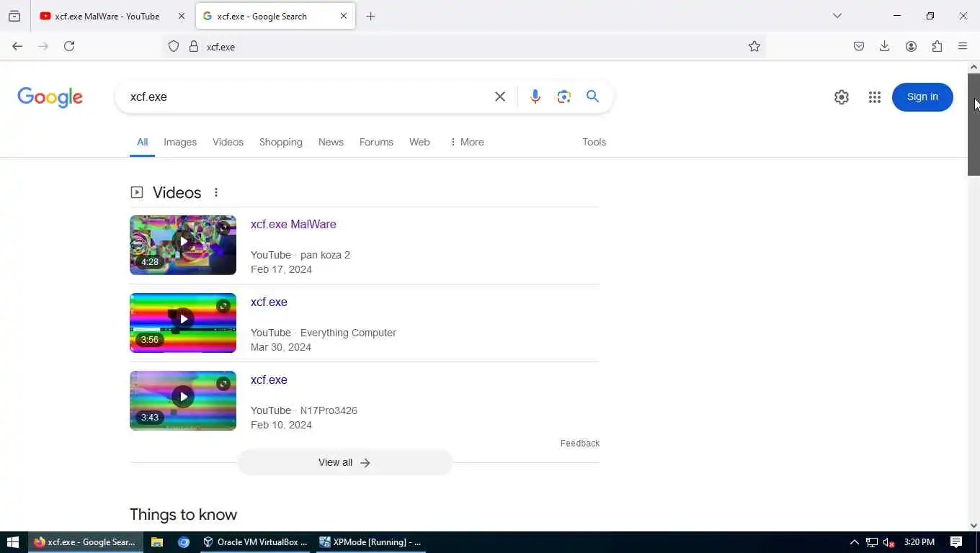Play the N17Pro3426 video thumbnail
980x553 pixels.
tap(183, 400)
